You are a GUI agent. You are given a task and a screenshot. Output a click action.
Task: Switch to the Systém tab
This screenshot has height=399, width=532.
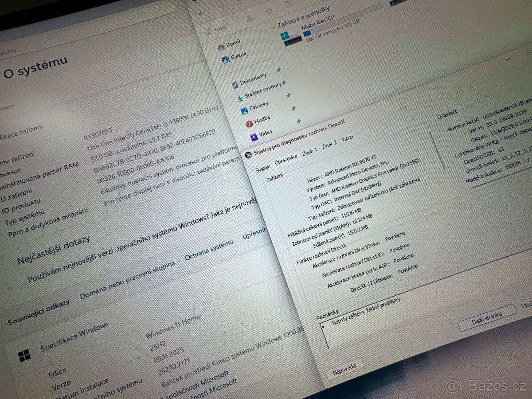pyautogui.click(x=262, y=168)
